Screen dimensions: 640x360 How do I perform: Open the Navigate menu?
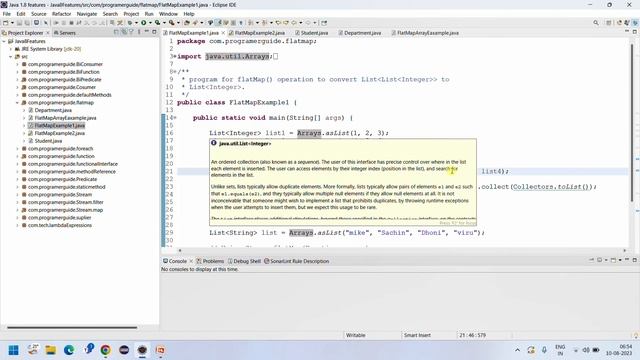pos(87,14)
